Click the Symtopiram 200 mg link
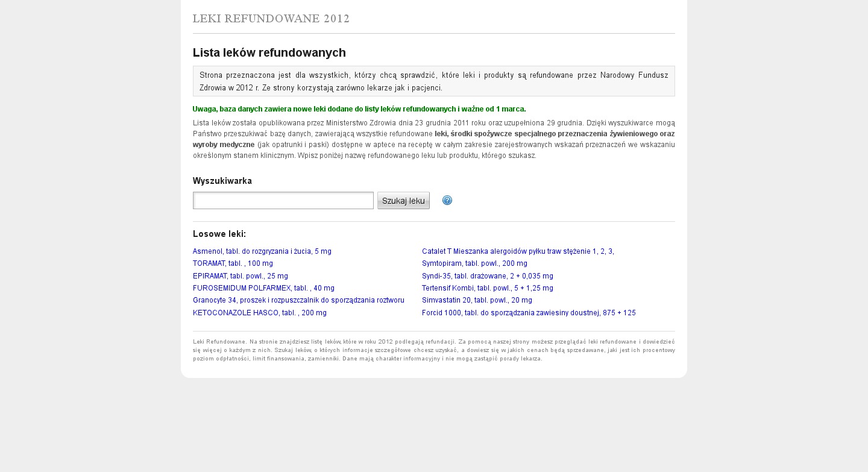 click(474, 263)
